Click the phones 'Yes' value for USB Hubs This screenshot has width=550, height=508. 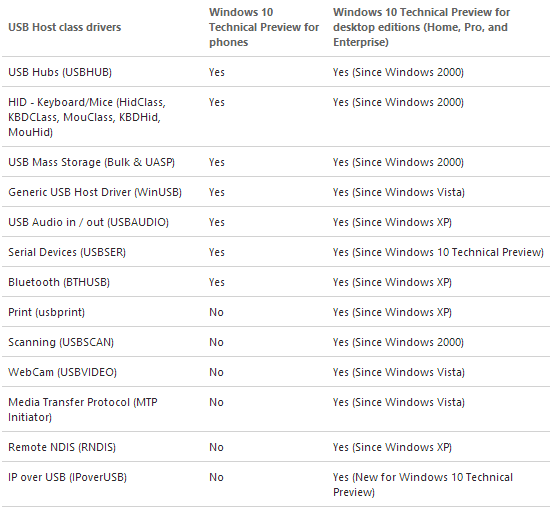pos(217,72)
